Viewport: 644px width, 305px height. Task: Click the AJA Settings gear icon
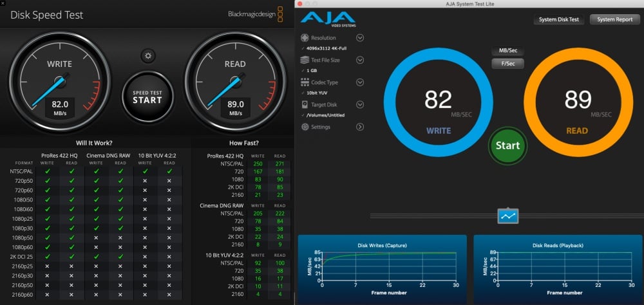(x=305, y=127)
